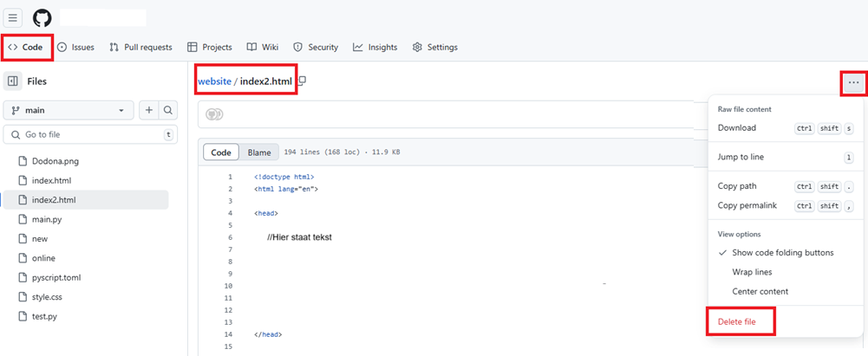Open the hamburger navigation menu

tap(13, 18)
